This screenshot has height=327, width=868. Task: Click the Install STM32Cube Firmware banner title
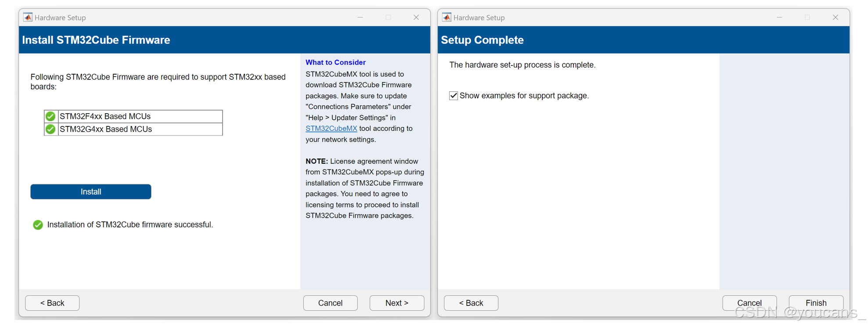coord(96,40)
